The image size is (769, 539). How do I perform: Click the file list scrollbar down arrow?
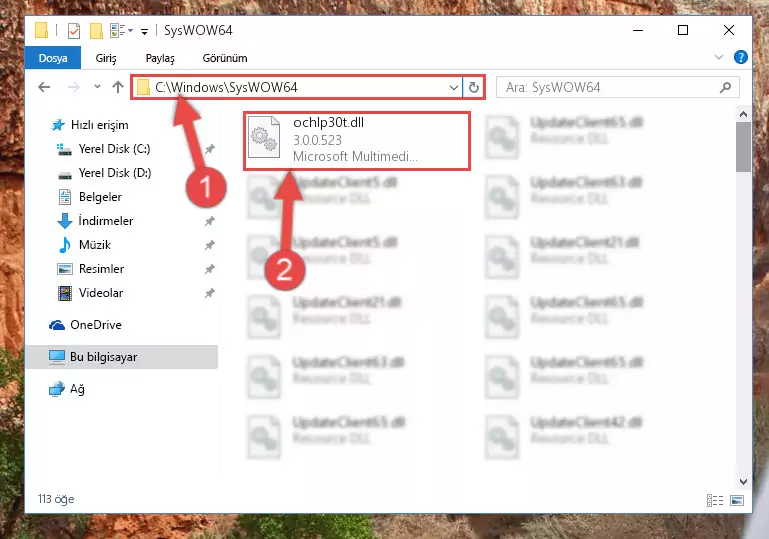[x=743, y=482]
